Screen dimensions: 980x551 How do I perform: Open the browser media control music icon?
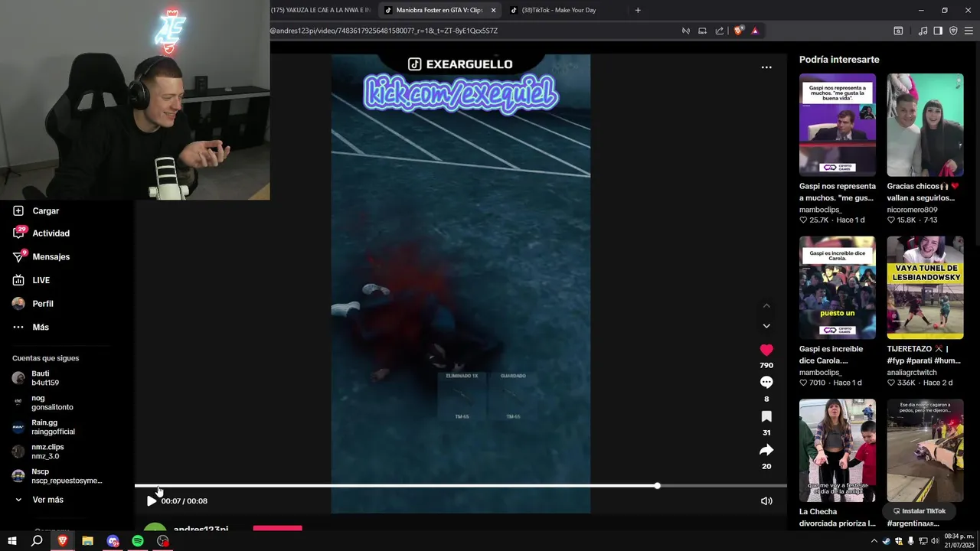[x=923, y=31]
